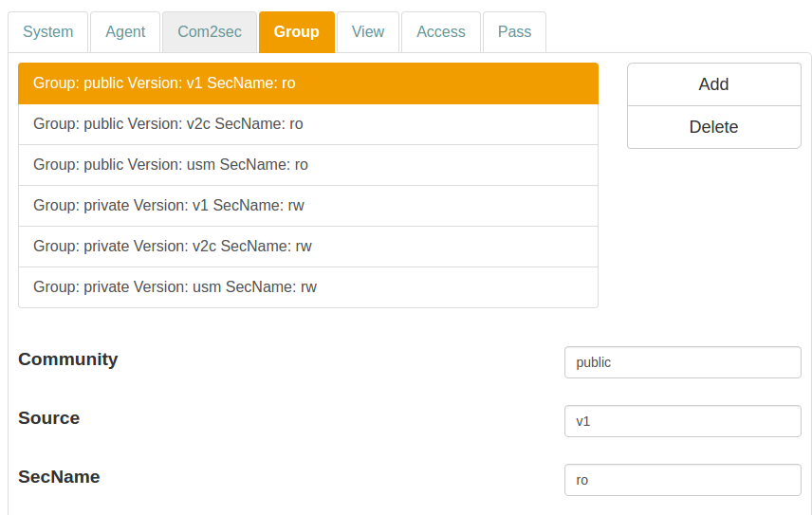Edit the SecName text field
Viewport: 812px width, 515px height.
point(682,480)
